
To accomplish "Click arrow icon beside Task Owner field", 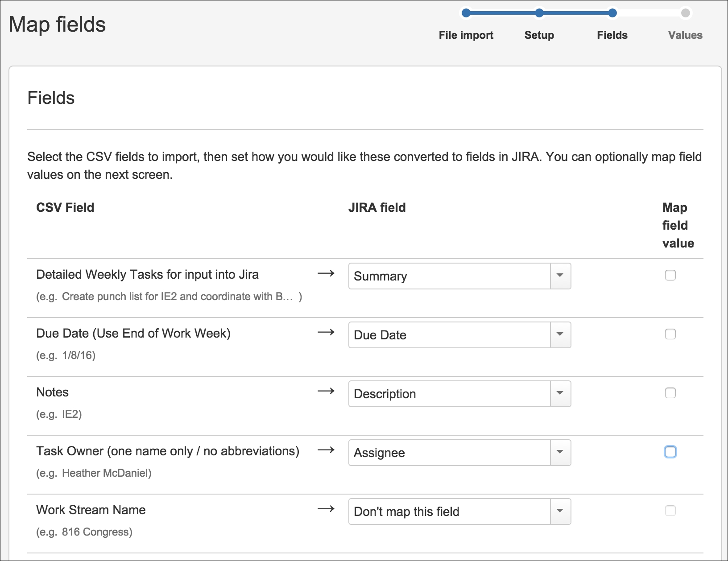I will [326, 450].
